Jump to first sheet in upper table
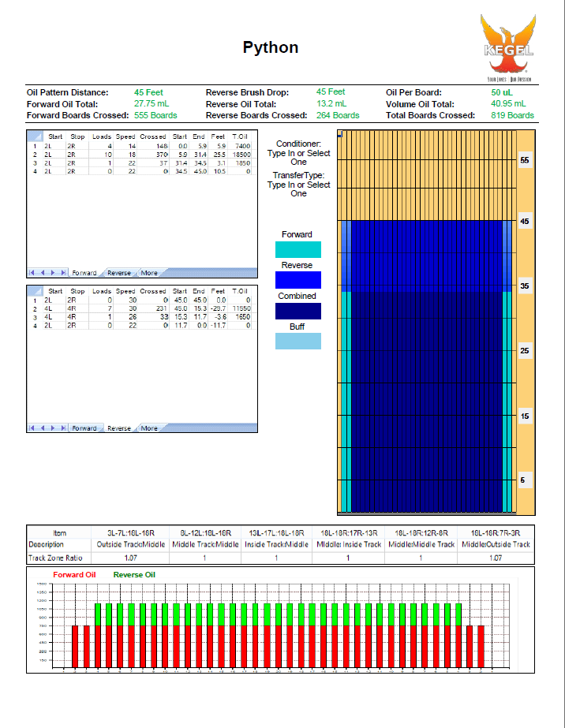 32,273
